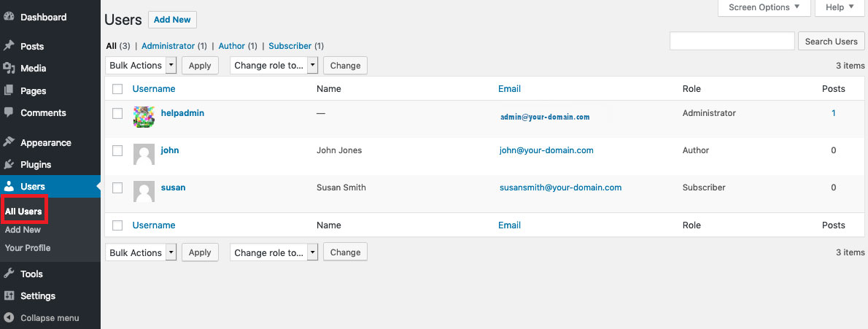Click the Add New button beside Users heading

point(172,20)
